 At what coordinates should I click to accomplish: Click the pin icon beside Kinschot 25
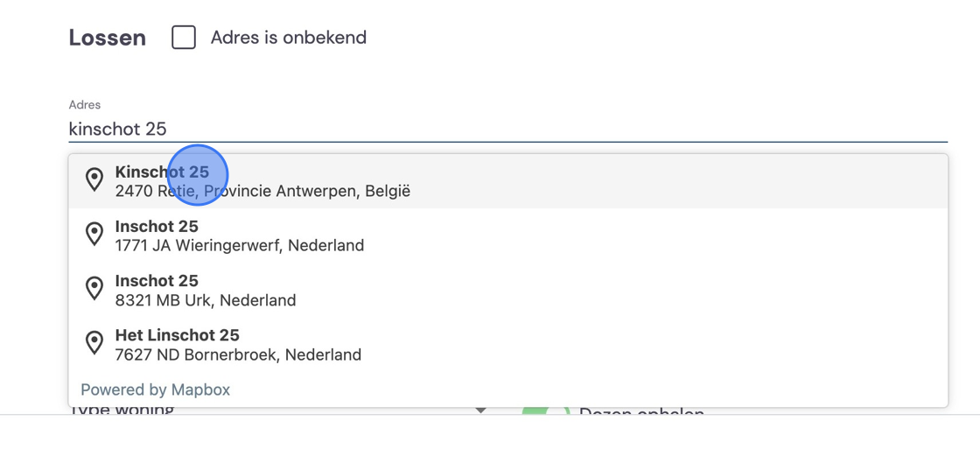(94, 180)
